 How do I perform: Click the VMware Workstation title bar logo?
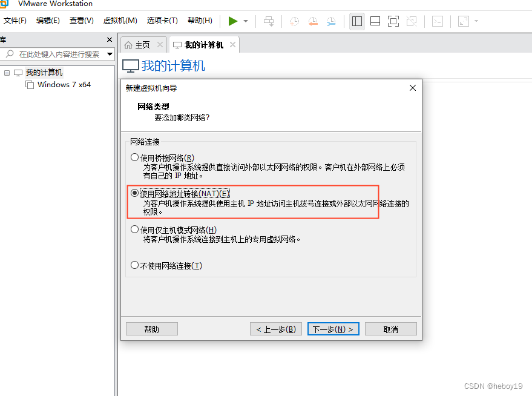click(x=4, y=4)
